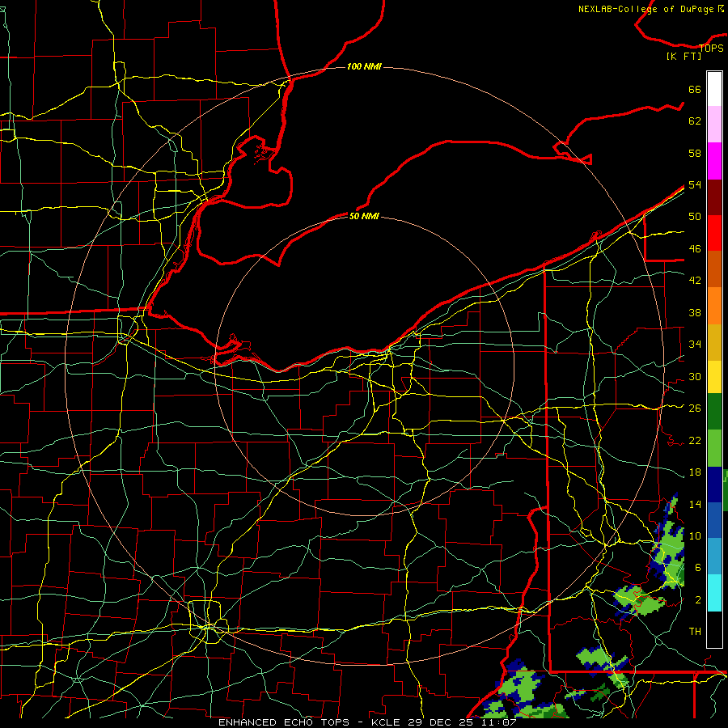Click the "46" legend value
Screen dimensions: 728x728
tap(695, 249)
